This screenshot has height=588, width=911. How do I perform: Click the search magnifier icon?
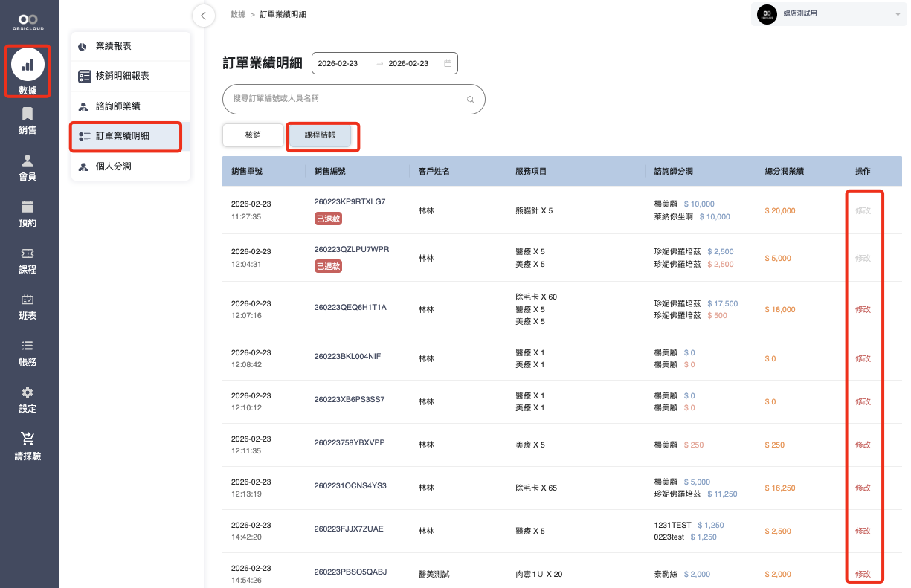470,99
